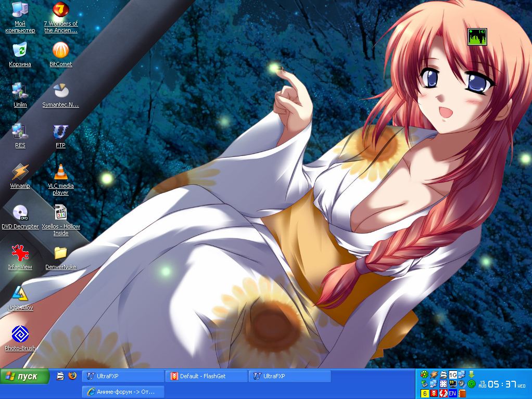
Task: Select the RES network connection icon
Action: [20, 136]
